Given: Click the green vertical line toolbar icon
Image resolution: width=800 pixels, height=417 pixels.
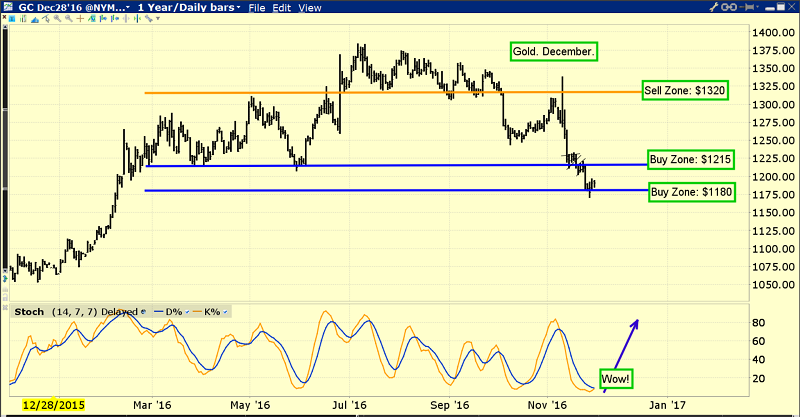Looking at the screenshot, I should point(137,18).
